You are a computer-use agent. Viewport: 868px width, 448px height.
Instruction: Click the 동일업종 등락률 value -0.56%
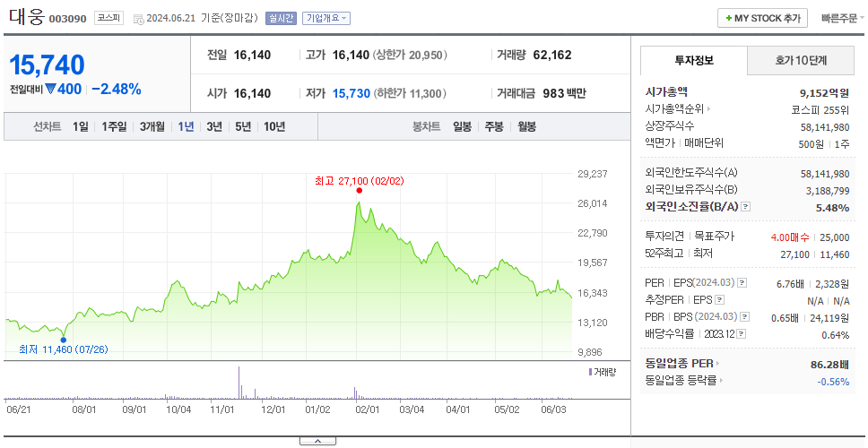[x=833, y=381]
